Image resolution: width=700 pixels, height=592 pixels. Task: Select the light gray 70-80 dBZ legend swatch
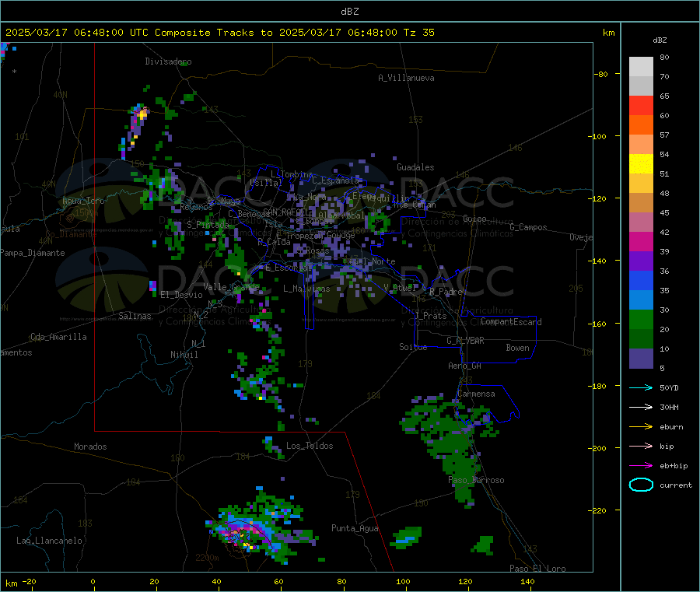641,67
